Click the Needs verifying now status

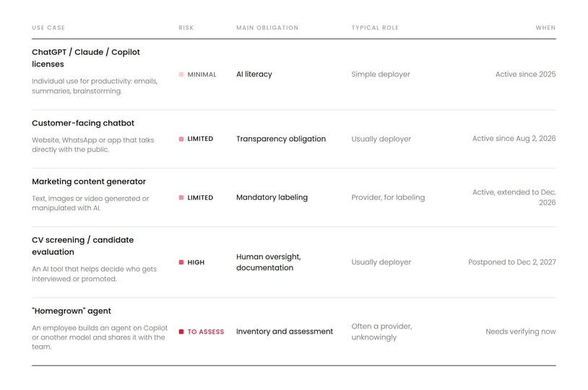coord(521,331)
